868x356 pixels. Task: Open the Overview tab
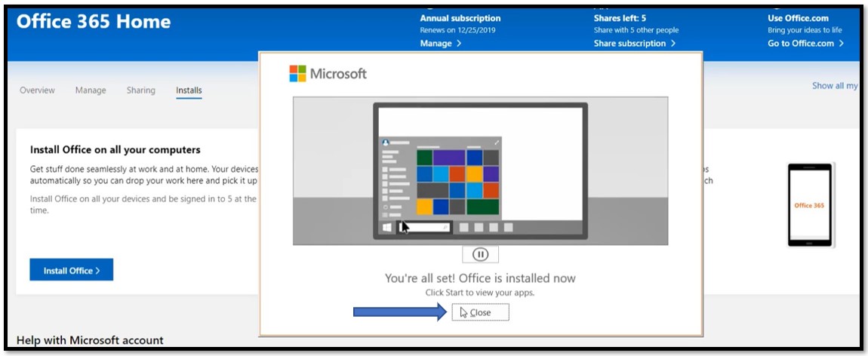pyautogui.click(x=37, y=90)
